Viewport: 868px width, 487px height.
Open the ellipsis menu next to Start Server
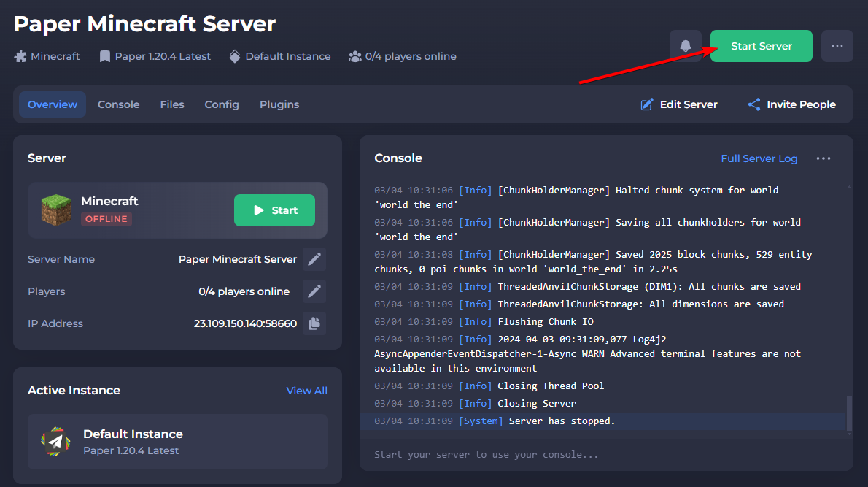pos(837,45)
